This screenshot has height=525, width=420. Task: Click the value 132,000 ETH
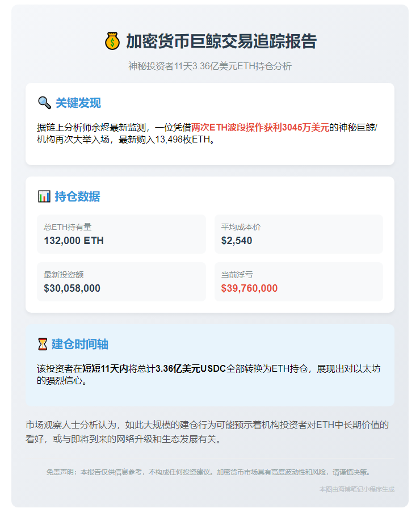[74, 241]
